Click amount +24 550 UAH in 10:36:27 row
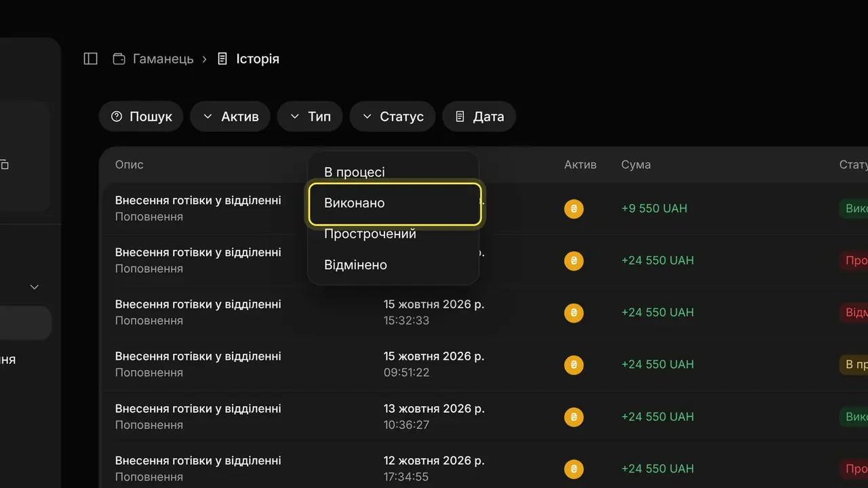Viewport: 868px width, 488px height. tap(657, 417)
